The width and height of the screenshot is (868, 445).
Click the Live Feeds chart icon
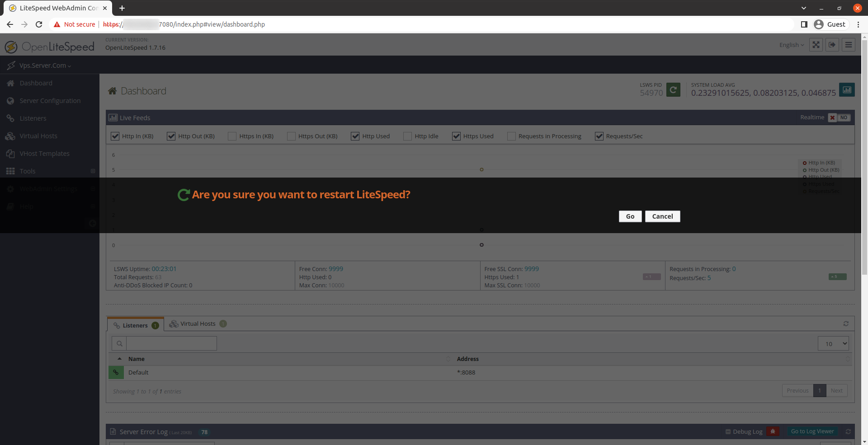[x=113, y=117]
